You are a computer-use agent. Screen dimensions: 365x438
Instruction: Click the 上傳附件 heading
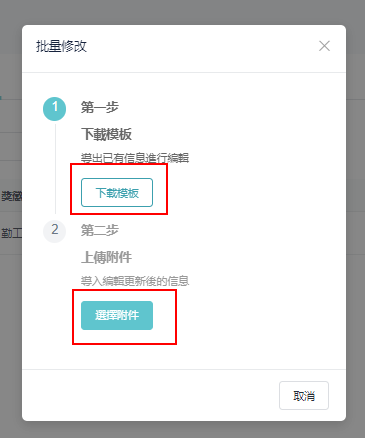pos(106,257)
